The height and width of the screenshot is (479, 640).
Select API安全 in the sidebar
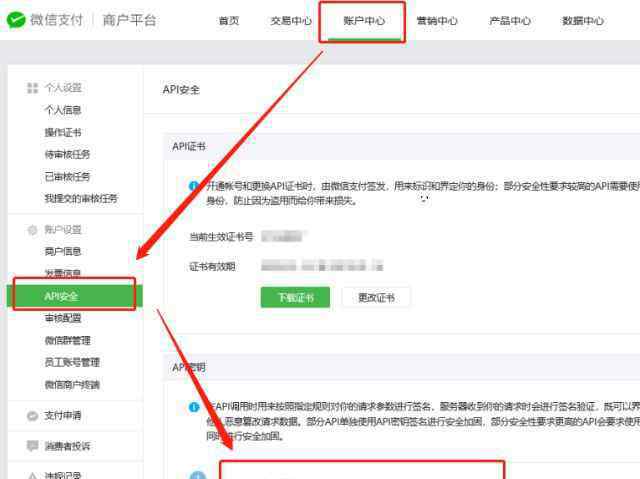pyautogui.click(x=62, y=296)
